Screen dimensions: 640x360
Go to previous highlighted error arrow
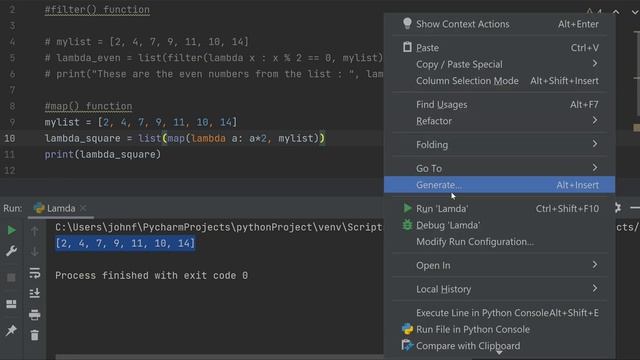[616, 12]
